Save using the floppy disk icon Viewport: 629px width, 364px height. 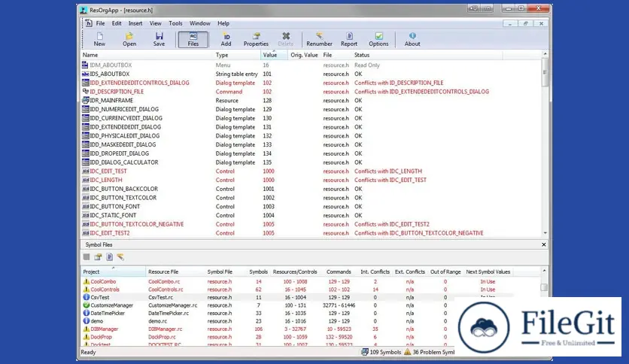(x=159, y=39)
